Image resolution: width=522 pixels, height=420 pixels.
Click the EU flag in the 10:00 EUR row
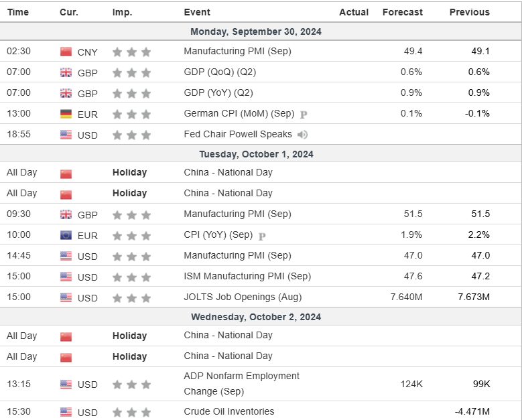[x=66, y=235]
